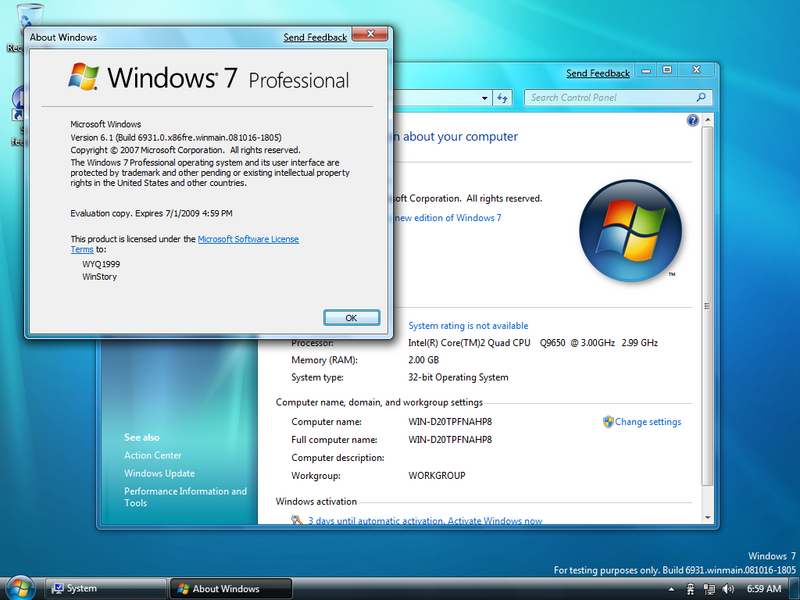This screenshot has width=800, height=600.
Task: Click the scrollbar up arrow in System window
Action: pos(708,120)
